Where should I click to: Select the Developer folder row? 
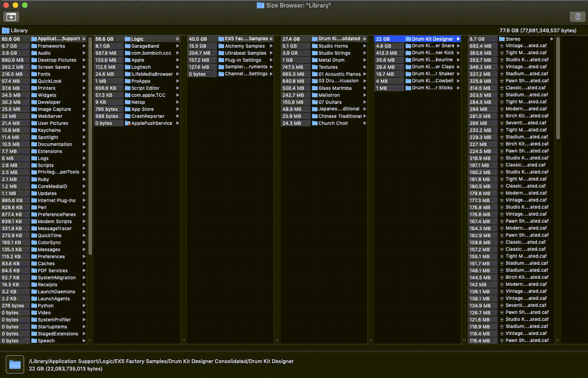pos(44,102)
